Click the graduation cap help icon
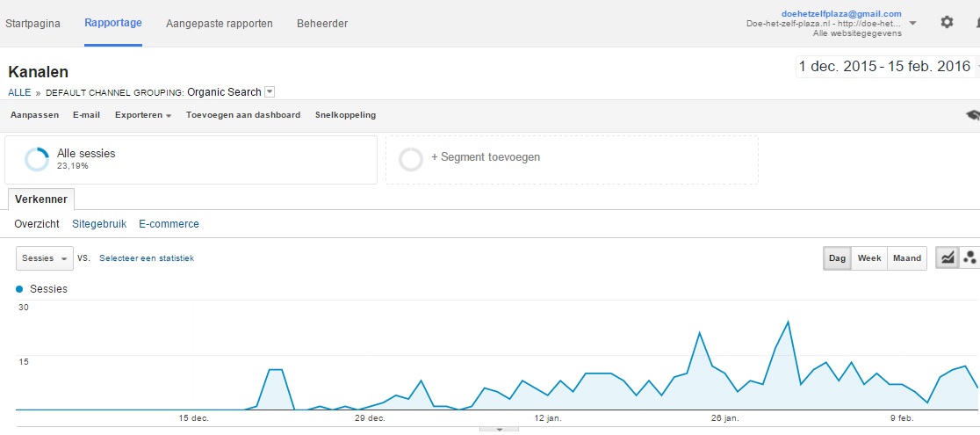980x435 pixels. coord(973,114)
